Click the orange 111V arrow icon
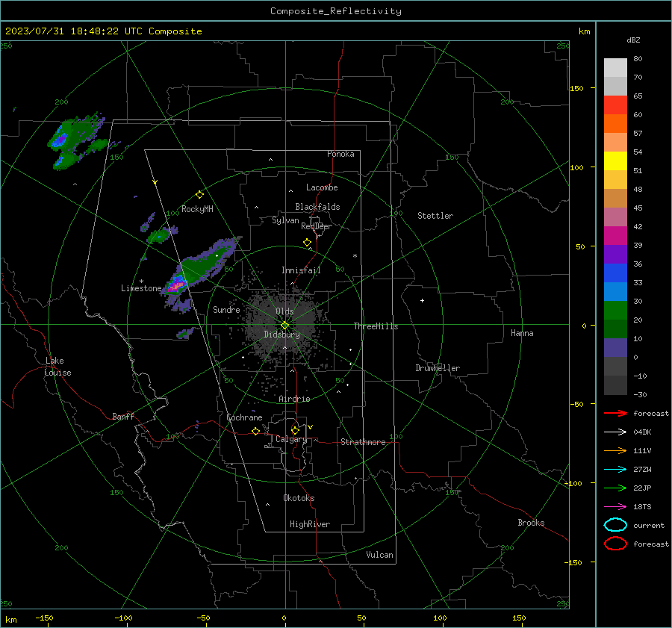 tap(615, 450)
